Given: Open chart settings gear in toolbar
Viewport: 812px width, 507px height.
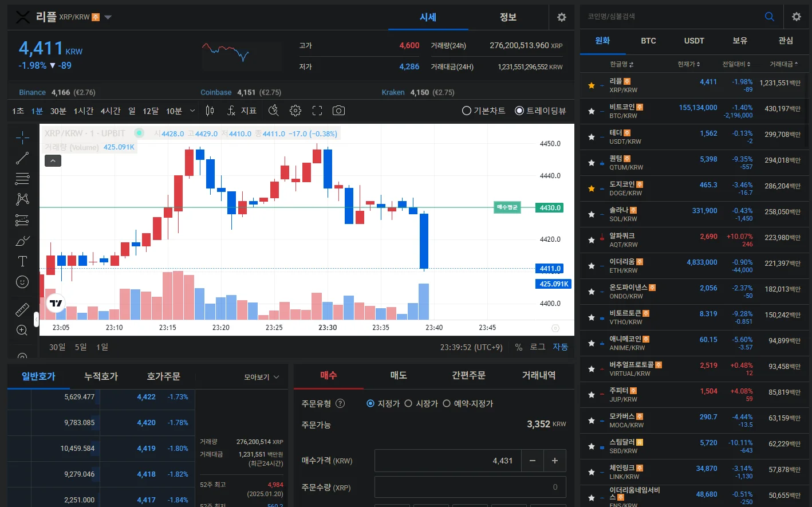Looking at the screenshot, I should [x=295, y=111].
